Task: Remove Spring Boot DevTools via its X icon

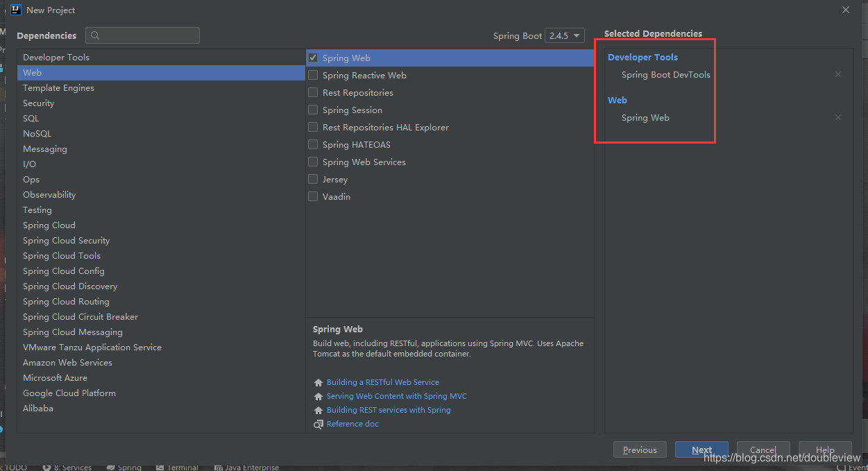Action: coord(837,74)
